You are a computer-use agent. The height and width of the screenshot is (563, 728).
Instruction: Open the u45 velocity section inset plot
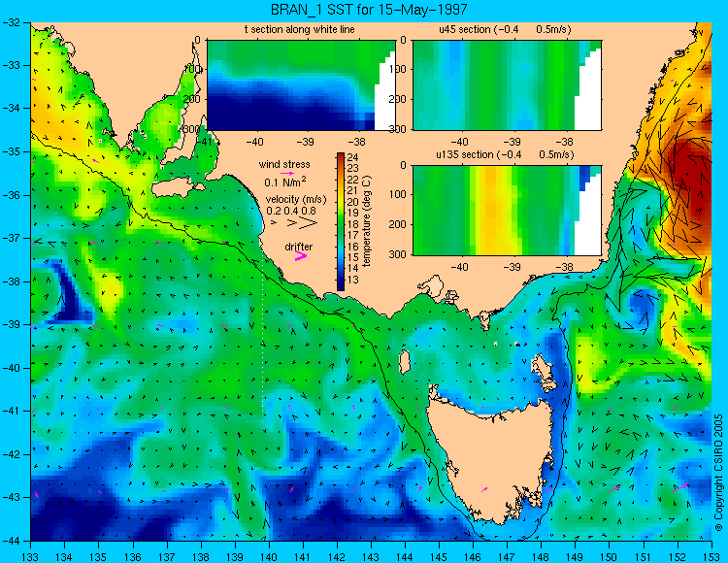[x=507, y=85]
